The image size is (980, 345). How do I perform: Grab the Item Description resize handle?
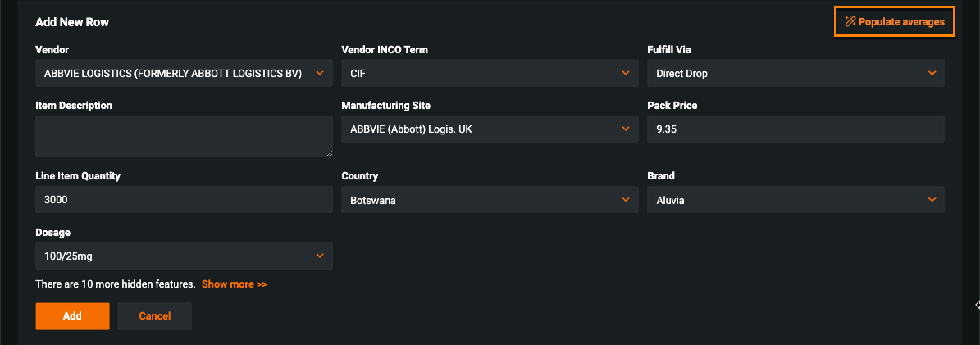tap(330, 152)
